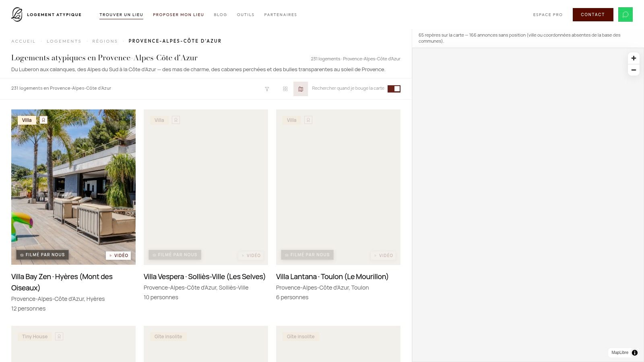Screen dimensions: 644x362
Task: Open the filter funnel icon
Action: (267, 89)
